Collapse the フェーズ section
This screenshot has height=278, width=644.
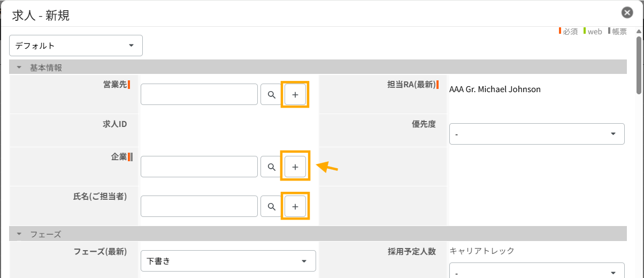pos(19,234)
